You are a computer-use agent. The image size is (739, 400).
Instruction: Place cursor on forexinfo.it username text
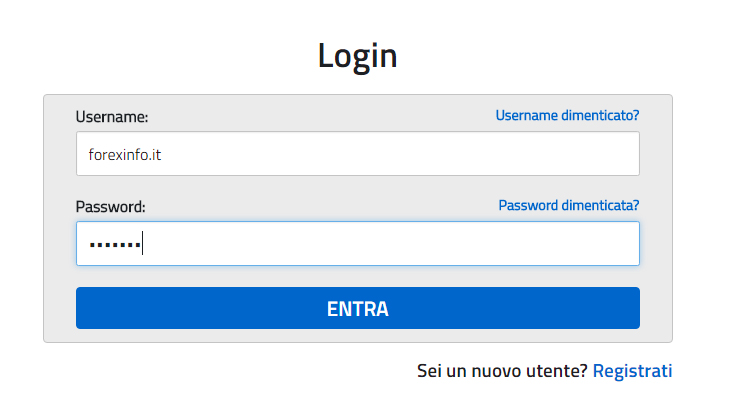pyautogui.click(x=125, y=154)
